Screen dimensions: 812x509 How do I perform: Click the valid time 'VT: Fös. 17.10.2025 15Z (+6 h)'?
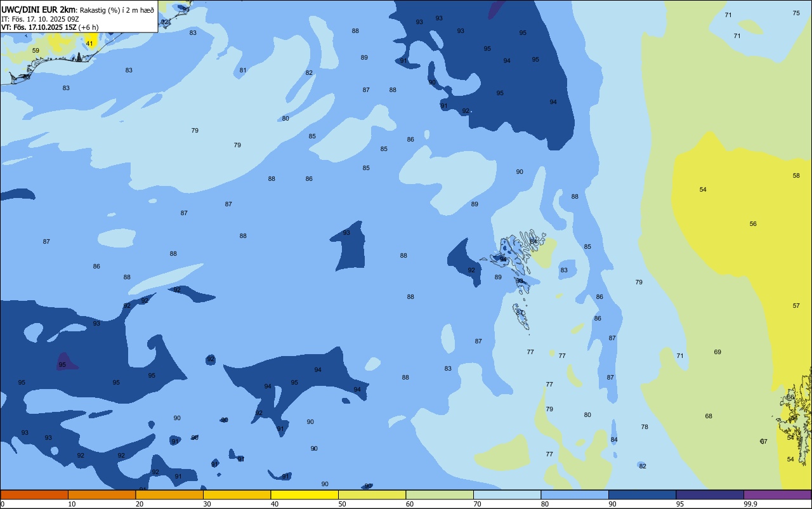pos(49,27)
